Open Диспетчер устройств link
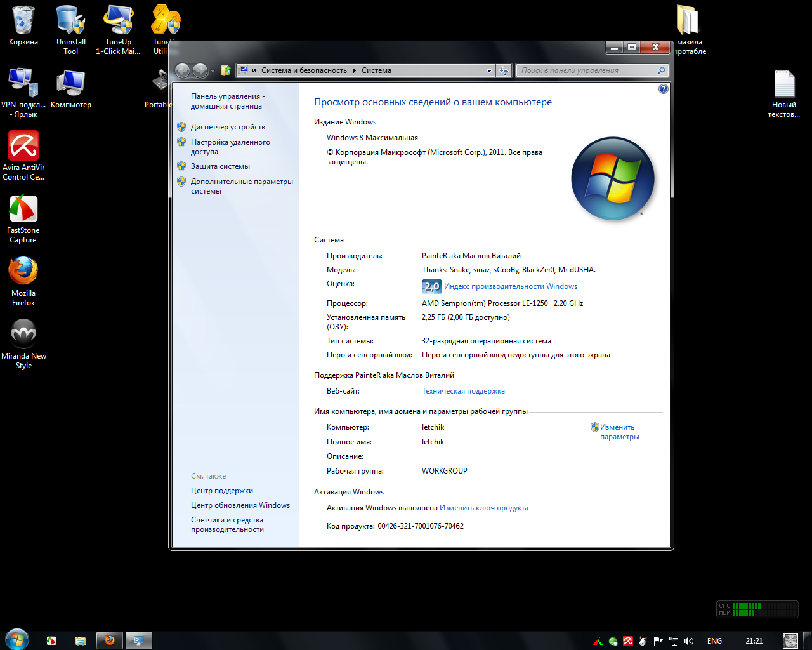This screenshot has width=812, height=650. click(x=228, y=127)
